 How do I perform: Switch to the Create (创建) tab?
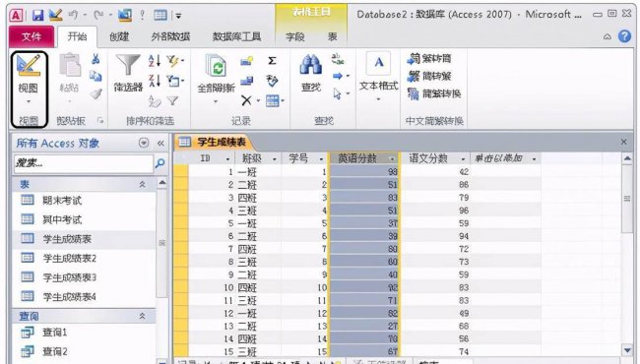tap(119, 37)
